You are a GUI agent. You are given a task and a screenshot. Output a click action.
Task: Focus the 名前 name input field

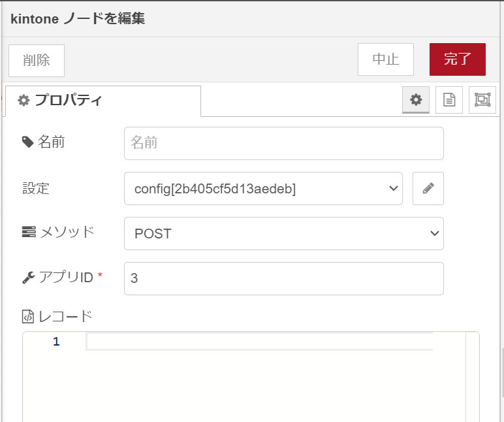click(284, 144)
